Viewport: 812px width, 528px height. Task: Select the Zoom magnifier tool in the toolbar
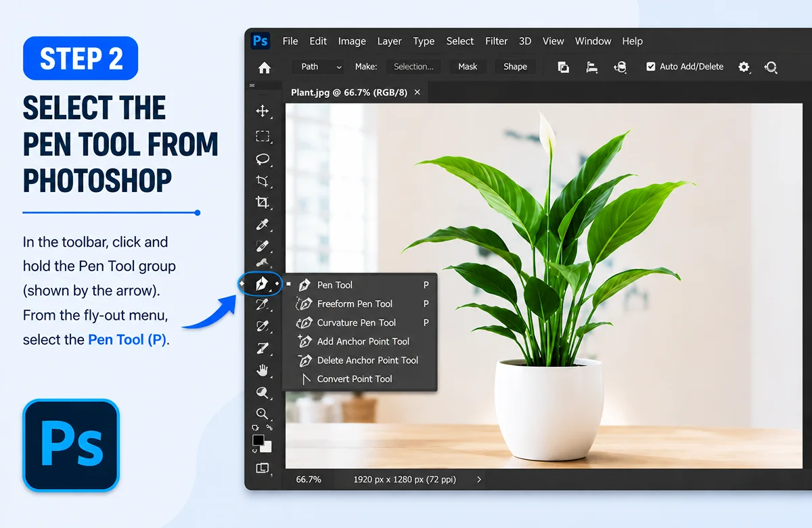click(263, 413)
